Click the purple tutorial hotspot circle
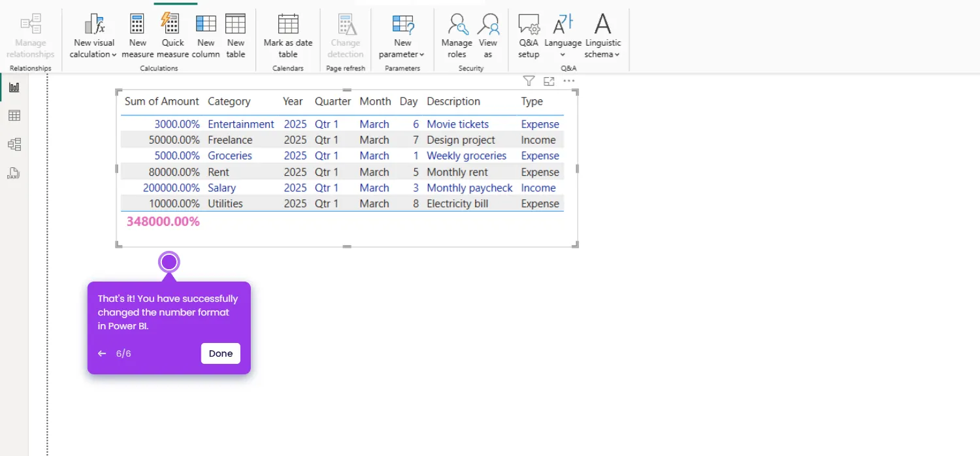The image size is (980, 456). click(x=169, y=263)
